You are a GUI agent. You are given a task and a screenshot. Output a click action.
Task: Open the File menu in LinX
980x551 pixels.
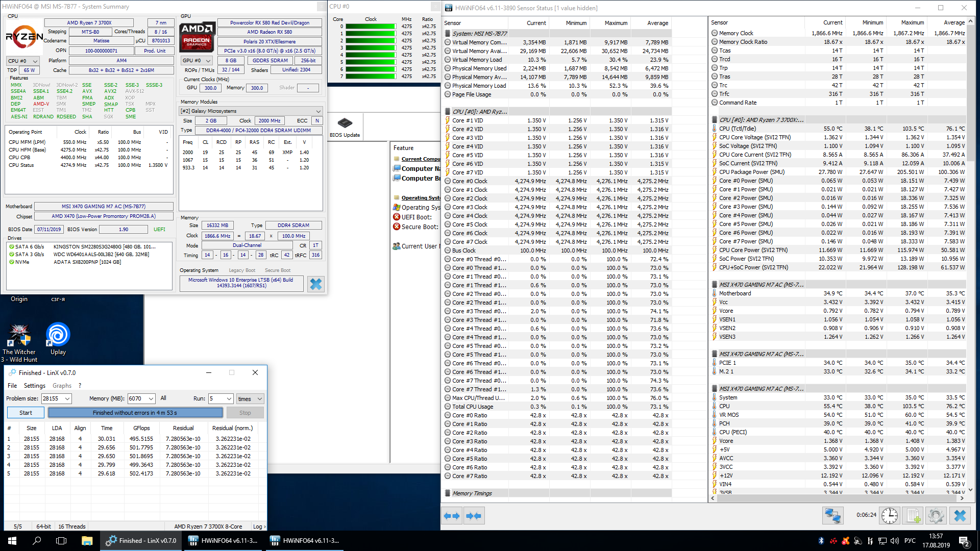(x=12, y=386)
